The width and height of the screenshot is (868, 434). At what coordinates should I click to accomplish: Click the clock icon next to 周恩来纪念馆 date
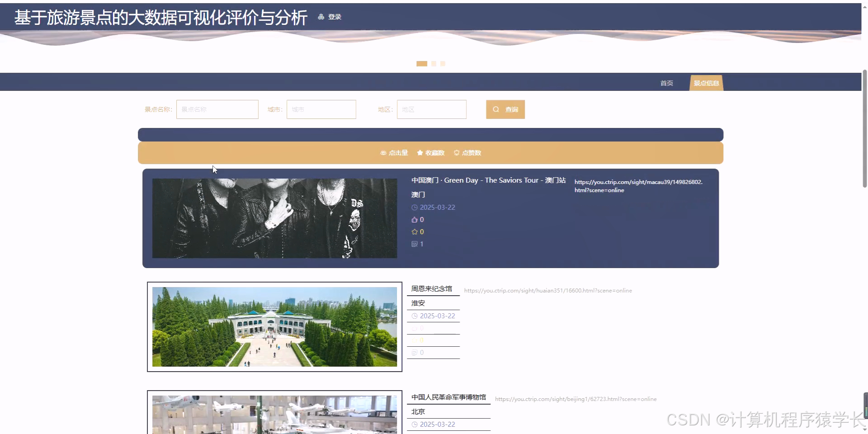click(415, 316)
